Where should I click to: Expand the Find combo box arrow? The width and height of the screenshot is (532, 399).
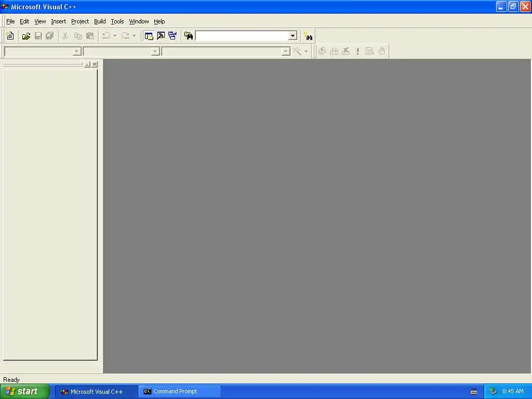[292, 36]
